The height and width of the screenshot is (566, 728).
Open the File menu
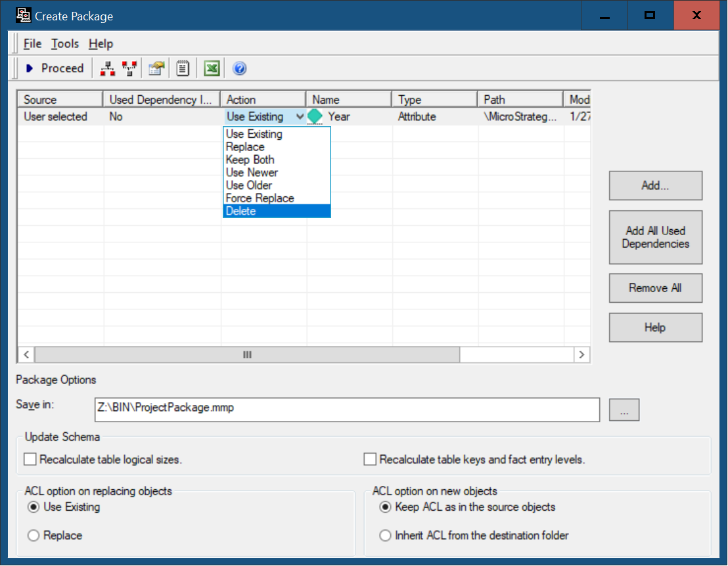[x=32, y=44]
